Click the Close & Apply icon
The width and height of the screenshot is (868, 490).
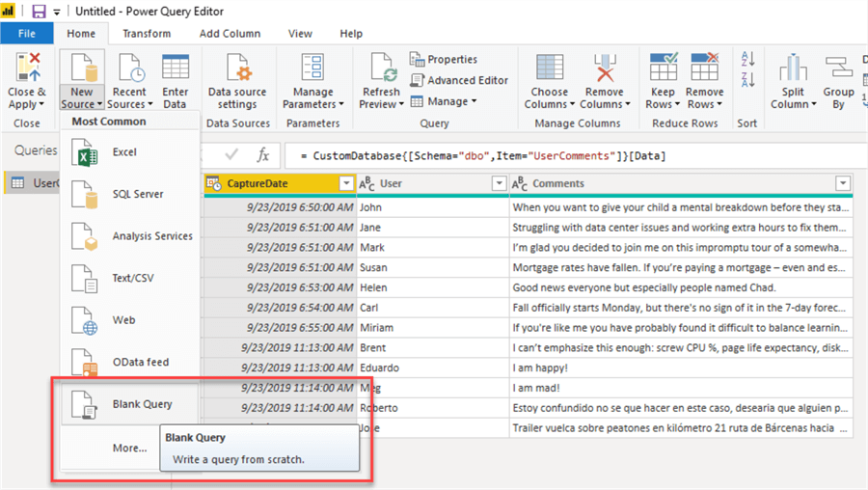[27, 68]
